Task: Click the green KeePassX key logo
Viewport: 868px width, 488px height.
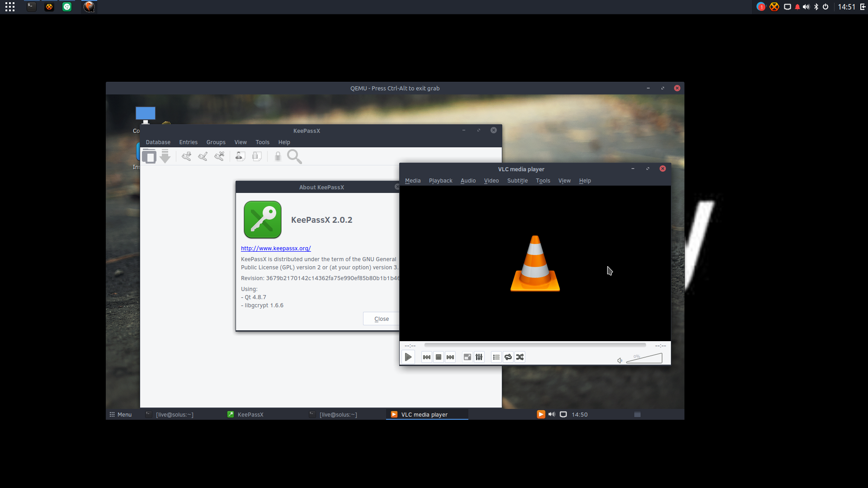Action: [x=263, y=220]
